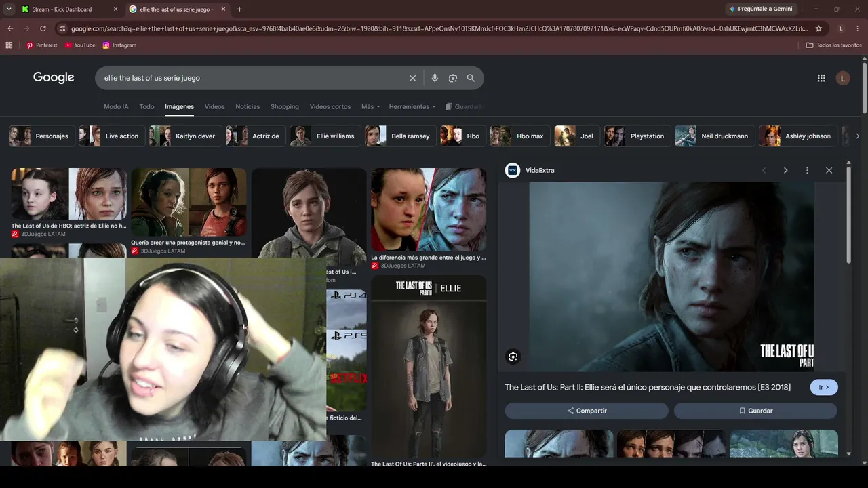Open the Google apps grid
The image size is (868, 488).
(821, 78)
